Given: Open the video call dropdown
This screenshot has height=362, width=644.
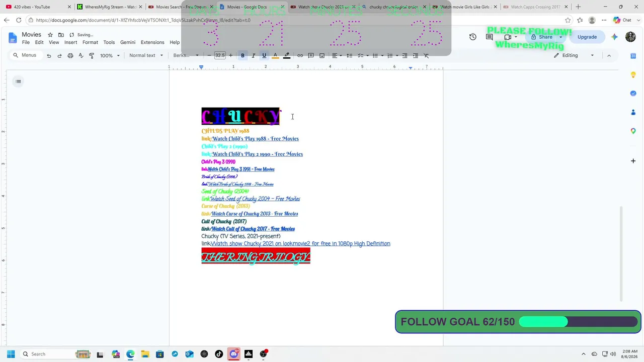Looking at the screenshot, I should coord(515,37).
